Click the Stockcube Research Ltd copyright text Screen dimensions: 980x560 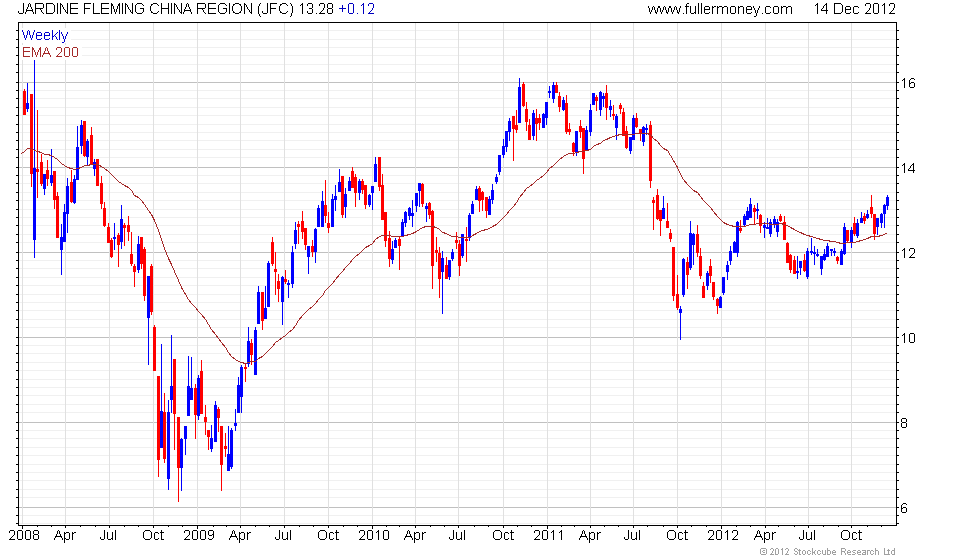point(828,551)
